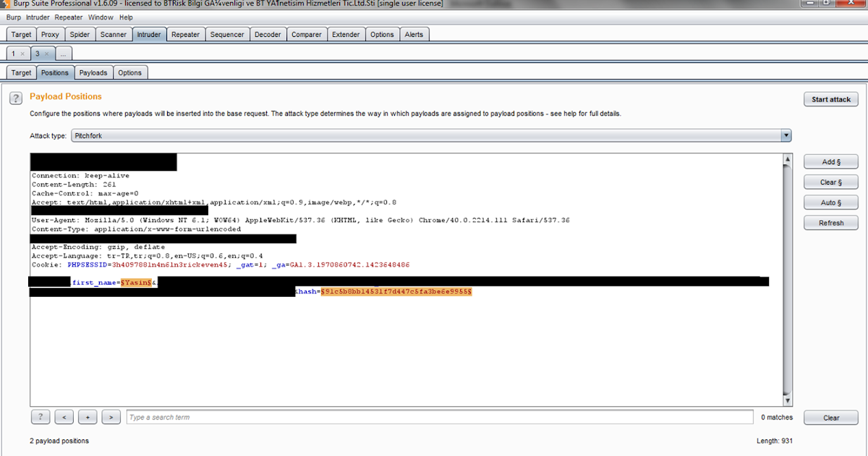
Task: Click the Payload Positions help icon
Action: pos(15,98)
